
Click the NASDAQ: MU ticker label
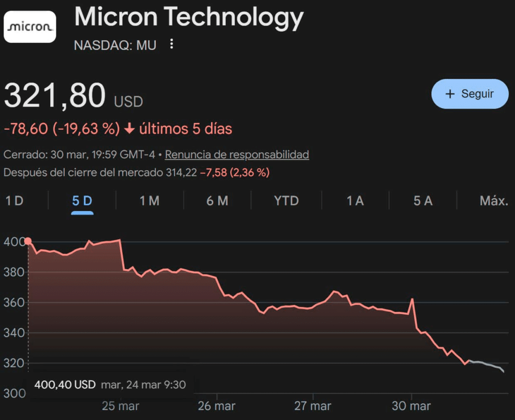click(115, 45)
